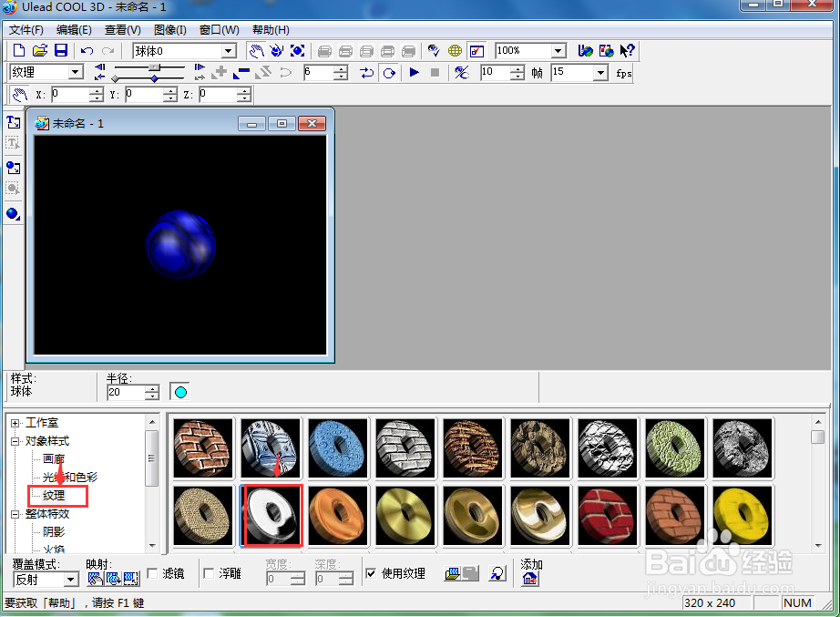Click the insert geometric sphere tool

pos(14,214)
